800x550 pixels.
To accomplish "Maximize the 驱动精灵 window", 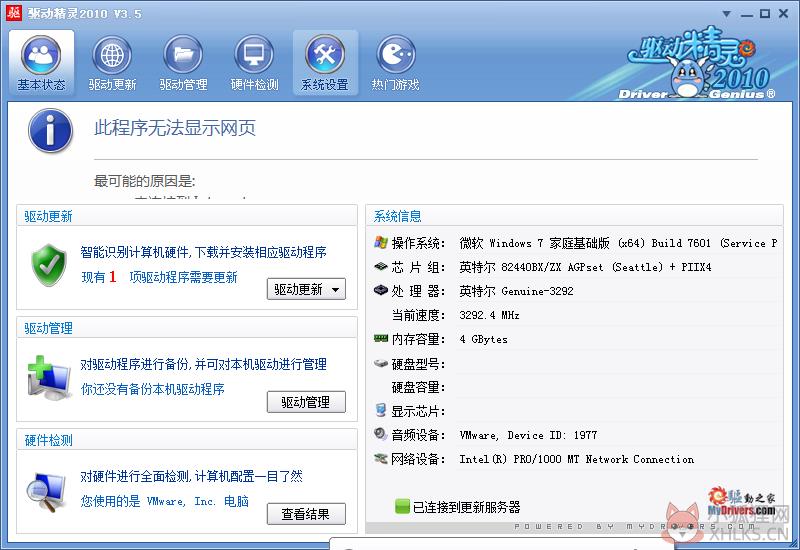I will [765, 14].
